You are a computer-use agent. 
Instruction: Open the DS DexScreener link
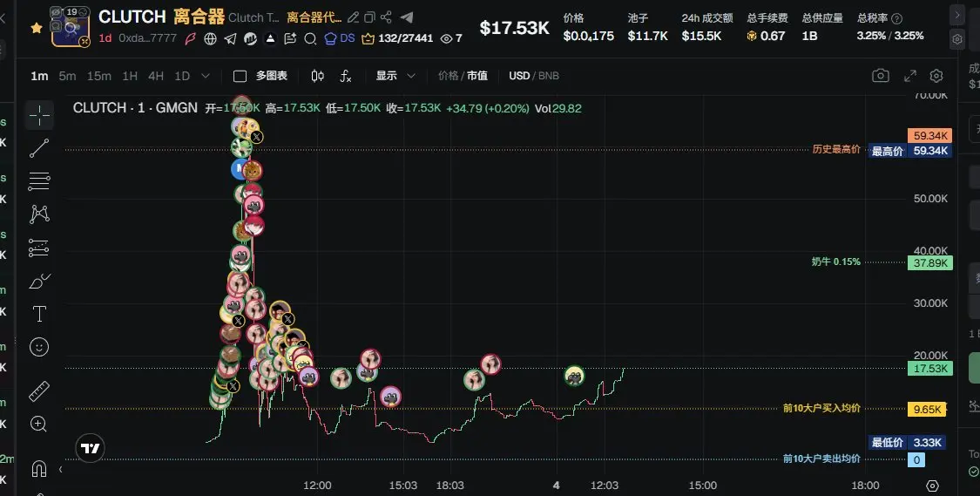click(x=340, y=38)
